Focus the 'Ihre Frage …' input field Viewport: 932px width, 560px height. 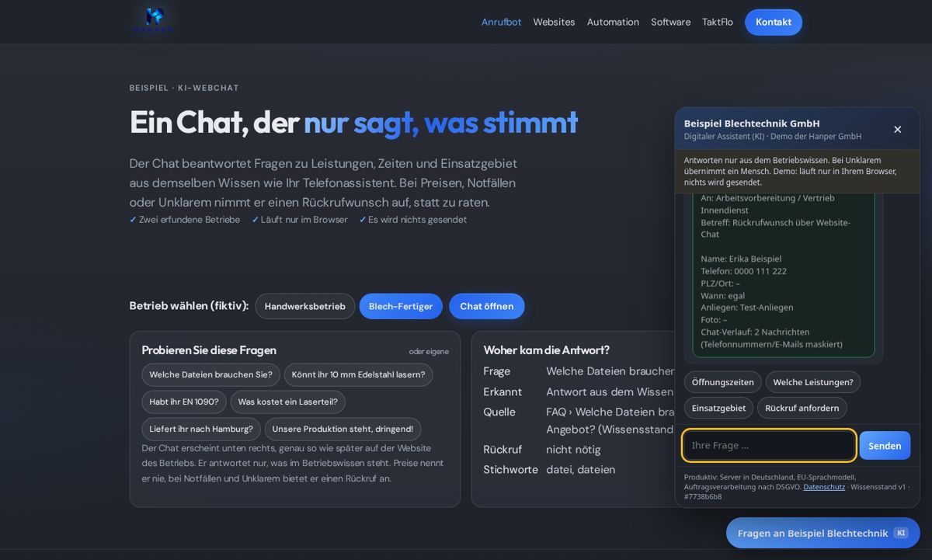click(x=769, y=445)
